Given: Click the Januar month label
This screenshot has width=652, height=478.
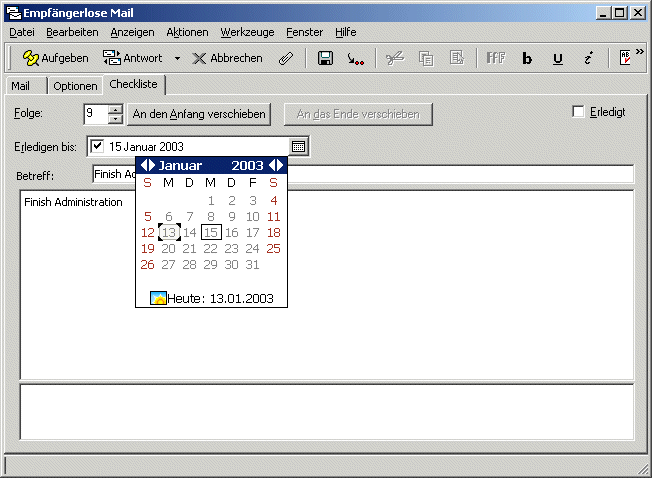Looking at the screenshot, I should pos(180,165).
